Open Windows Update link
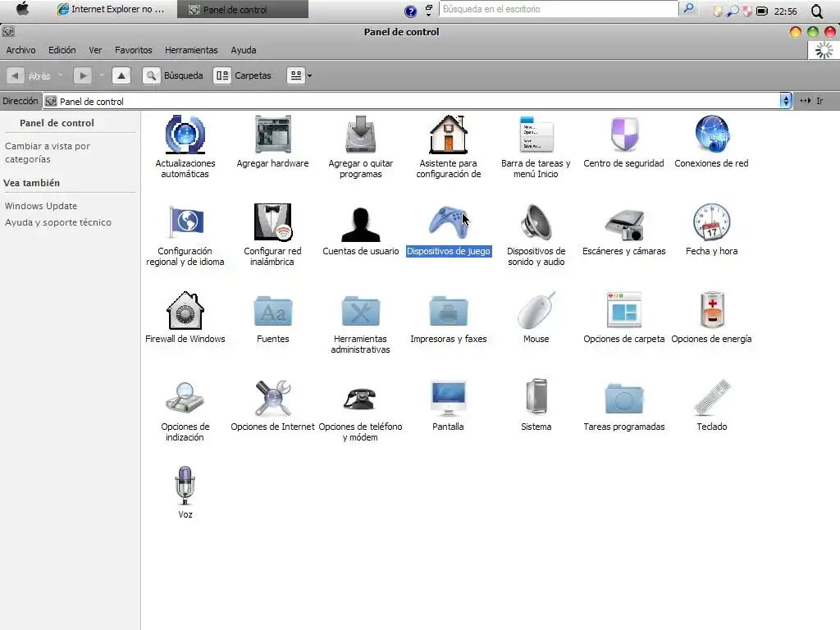Viewport: 840px width, 630px height. (x=41, y=206)
